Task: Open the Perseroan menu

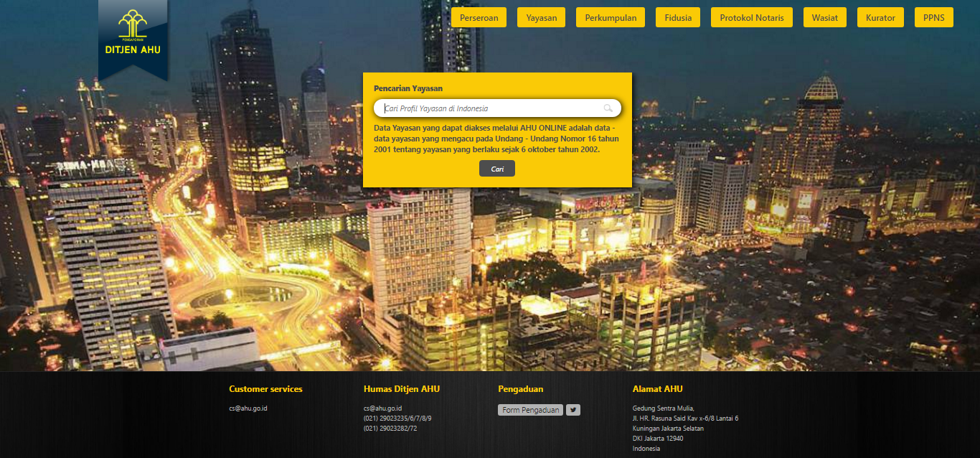Action: point(479,17)
